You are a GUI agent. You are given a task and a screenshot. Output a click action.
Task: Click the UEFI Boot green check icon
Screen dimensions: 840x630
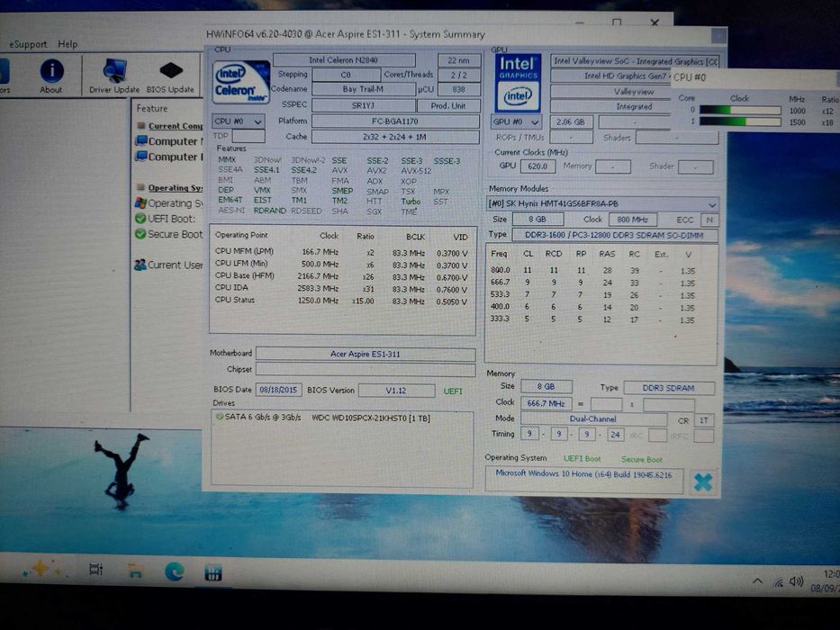(140, 219)
